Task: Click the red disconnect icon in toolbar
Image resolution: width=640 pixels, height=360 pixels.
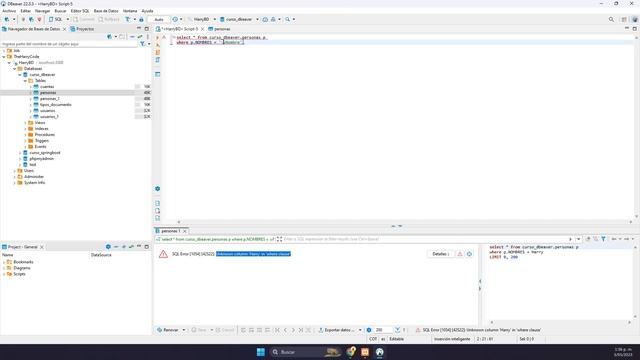Action: [x=39, y=19]
